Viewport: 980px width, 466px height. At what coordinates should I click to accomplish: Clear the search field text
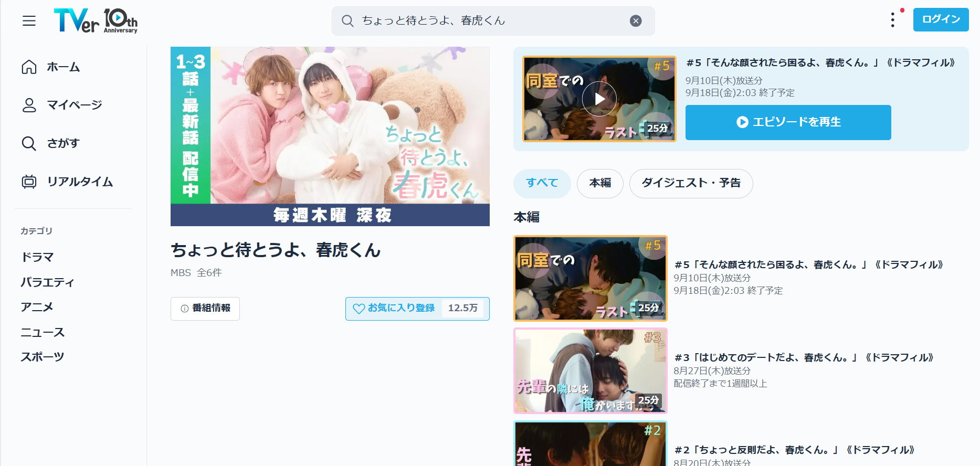click(636, 21)
